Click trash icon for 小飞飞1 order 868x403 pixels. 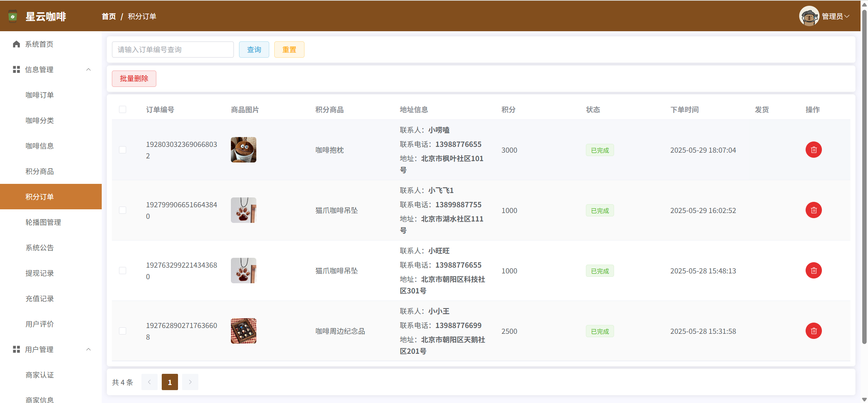point(813,210)
